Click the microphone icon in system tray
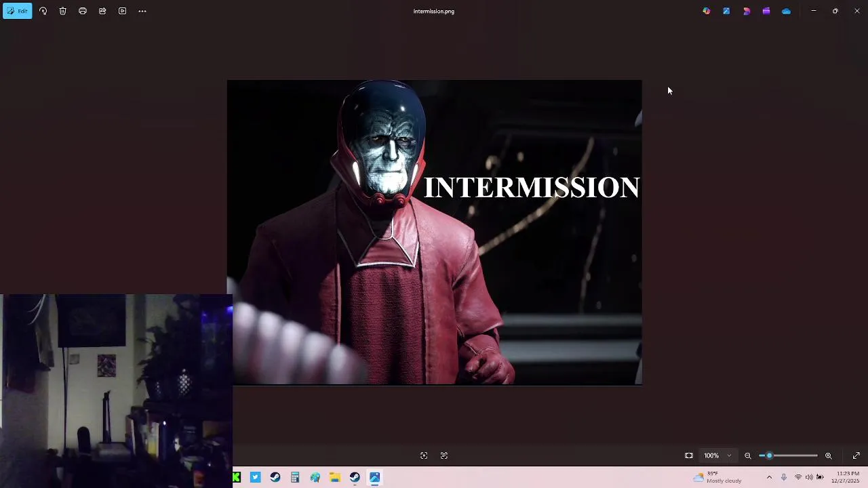 point(784,477)
